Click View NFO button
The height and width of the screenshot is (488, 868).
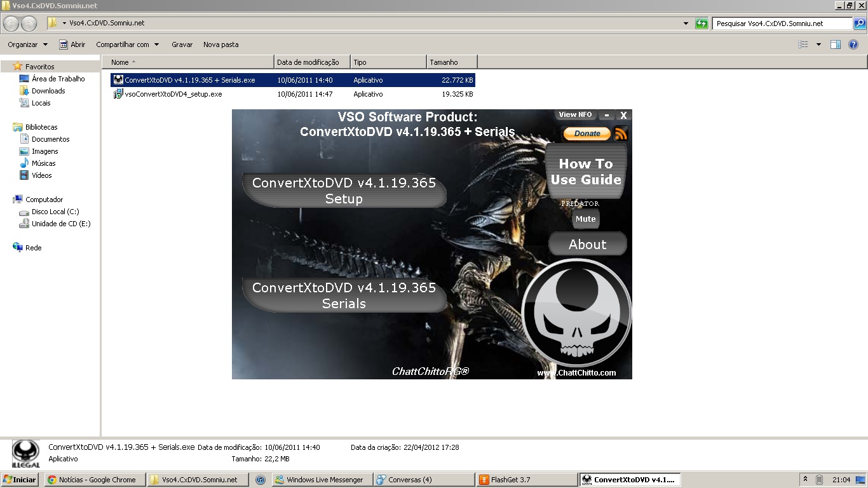coord(575,115)
